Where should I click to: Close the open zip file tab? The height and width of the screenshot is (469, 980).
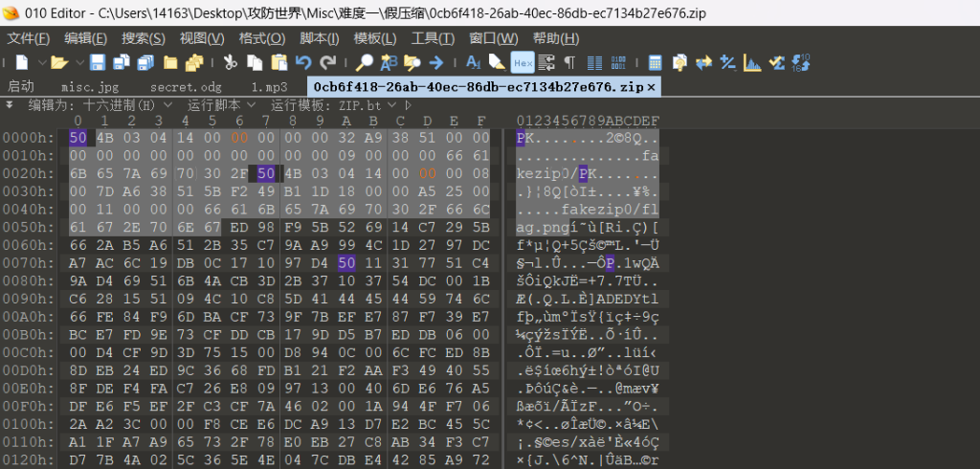click(652, 86)
